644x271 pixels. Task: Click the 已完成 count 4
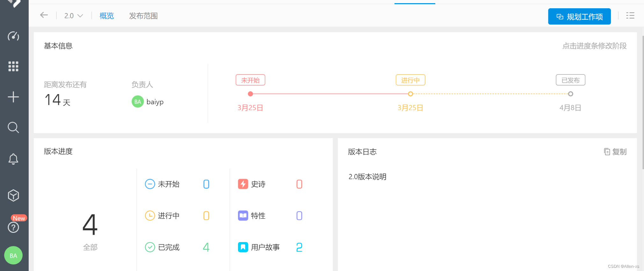(206, 247)
